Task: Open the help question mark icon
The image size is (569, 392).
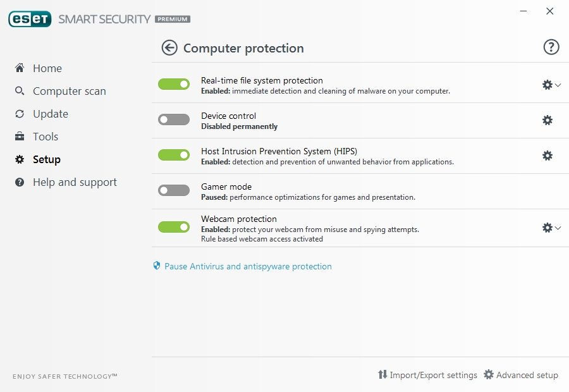Action: 551,47
